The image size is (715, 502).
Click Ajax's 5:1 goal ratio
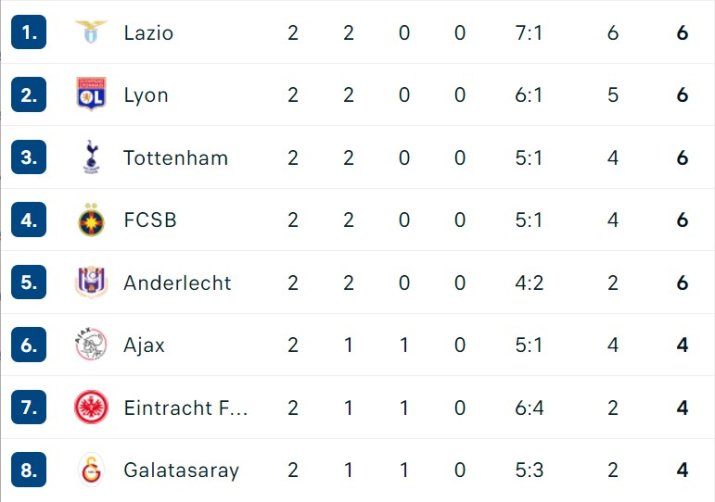pyautogui.click(x=529, y=345)
